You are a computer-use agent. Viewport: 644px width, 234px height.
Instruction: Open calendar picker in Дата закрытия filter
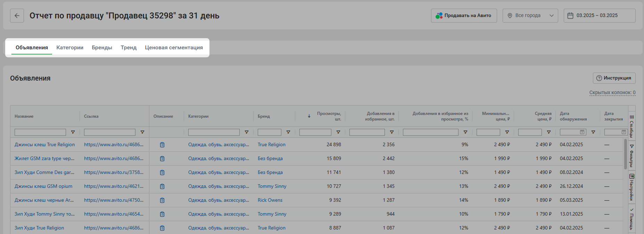pyautogui.click(x=624, y=132)
